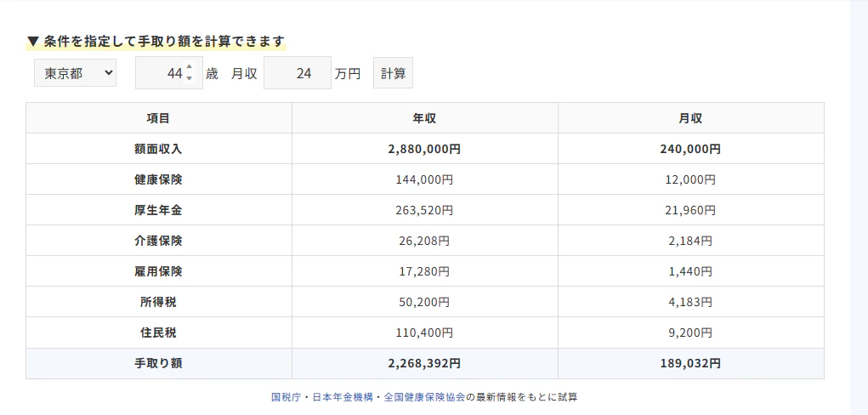Image resolution: width=868 pixels, height=415 pixels.
Task: Select the 額面収入 annual value 2,880,000円
Action: [x=424, y=149]
